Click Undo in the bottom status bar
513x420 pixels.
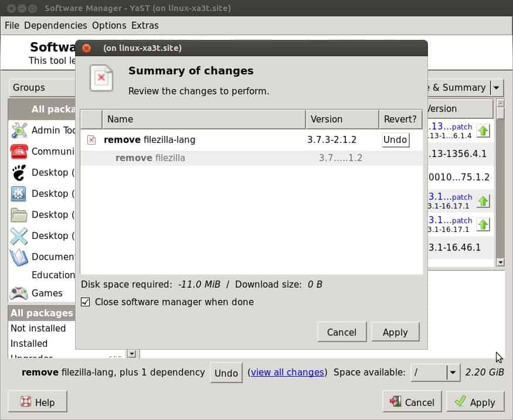point(226,373)
